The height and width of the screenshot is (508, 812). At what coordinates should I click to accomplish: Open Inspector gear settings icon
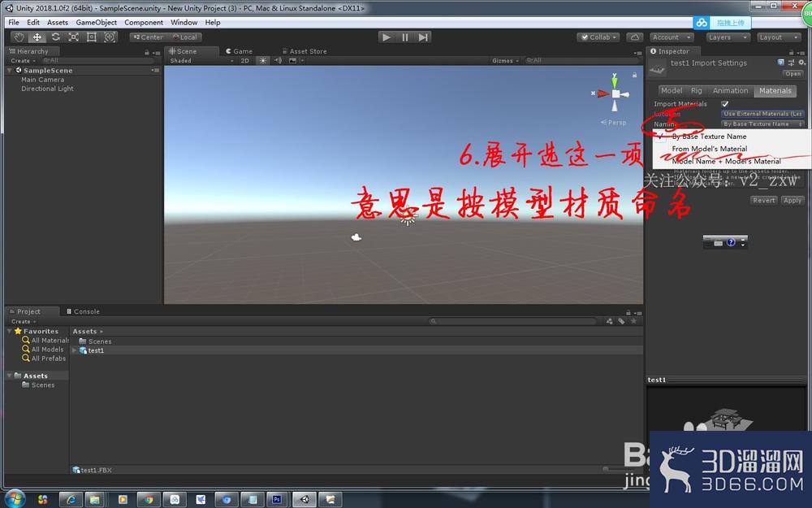click(801, 63)
